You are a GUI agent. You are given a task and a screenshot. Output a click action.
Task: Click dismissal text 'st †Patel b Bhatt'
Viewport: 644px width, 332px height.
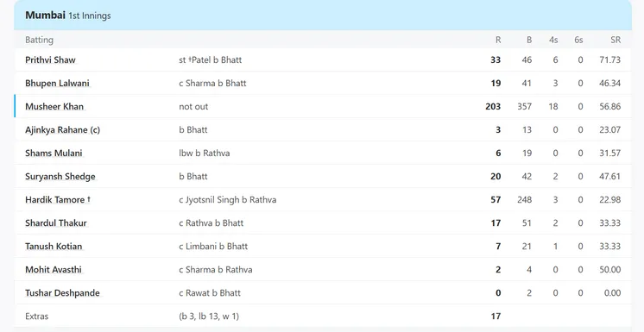211,60
